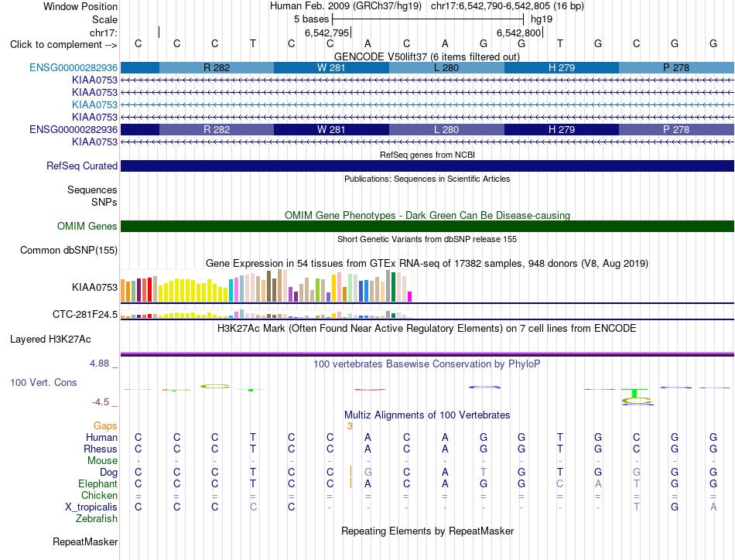Open 'Multiz Alignments of 100 Vertebrates' title

[427, 415]
